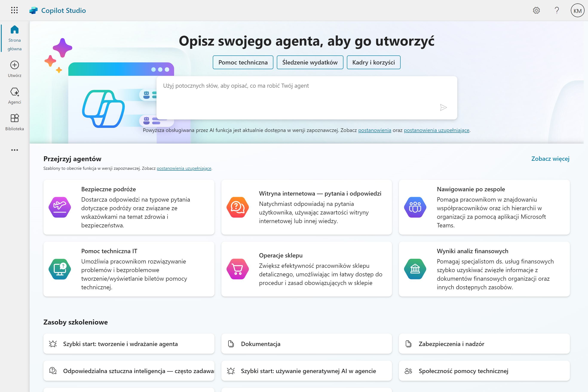This screenshot has height=392, width=588.
Task: Click star icon beside Szybki start: używanie generatywnej AI
Action: 231,371
